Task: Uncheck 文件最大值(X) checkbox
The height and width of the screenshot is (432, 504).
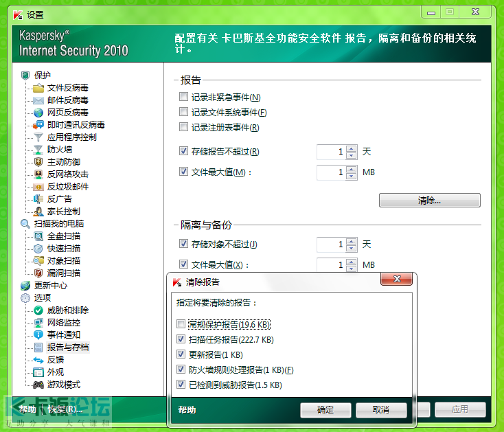Action: tap(183, 264)
